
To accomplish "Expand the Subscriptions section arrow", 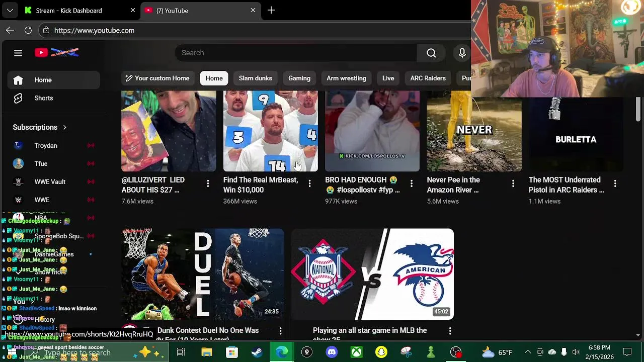I will 64,127.
